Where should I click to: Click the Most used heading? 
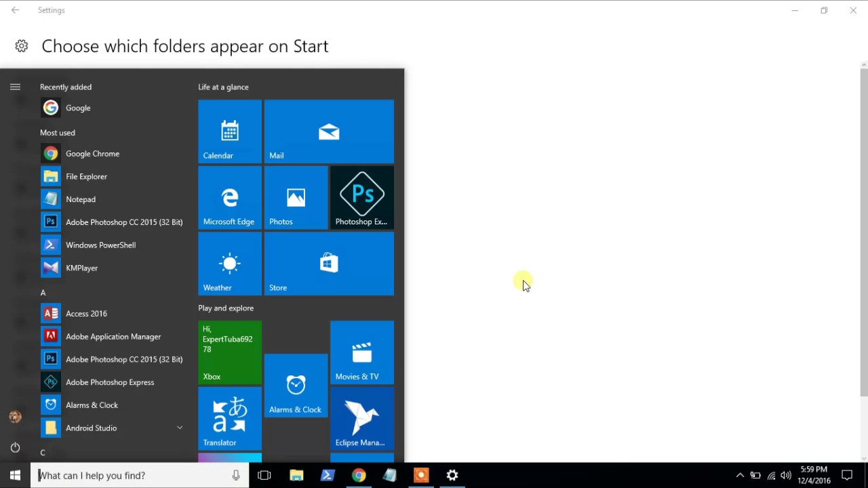tap(58, 133)
